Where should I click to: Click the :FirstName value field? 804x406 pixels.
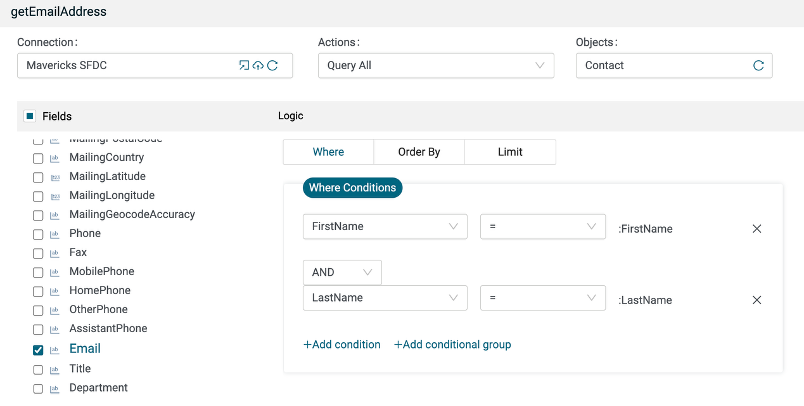point(646,229)
